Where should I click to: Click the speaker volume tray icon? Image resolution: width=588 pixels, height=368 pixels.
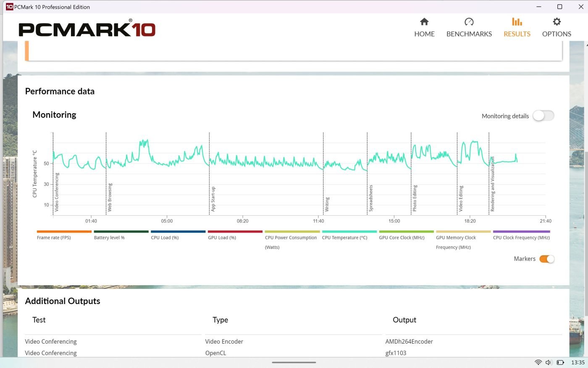pyautogui.click(x=549, y=363)
